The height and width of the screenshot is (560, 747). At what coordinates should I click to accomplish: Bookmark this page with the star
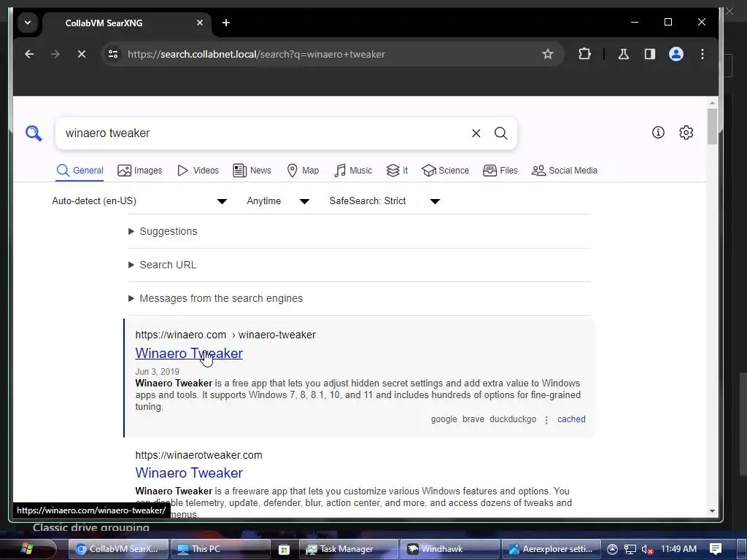click(x=548, y=54)
